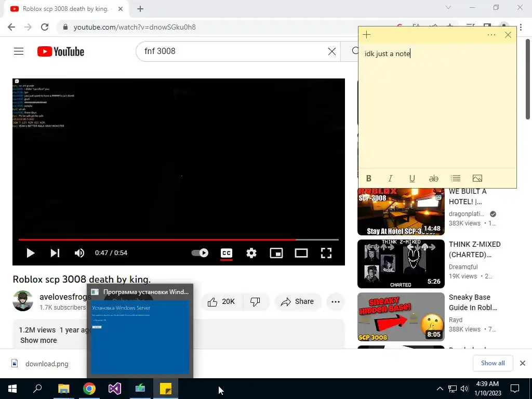Clear the search box text
Viewport: 532px width, 399px height.
[332, 51]
